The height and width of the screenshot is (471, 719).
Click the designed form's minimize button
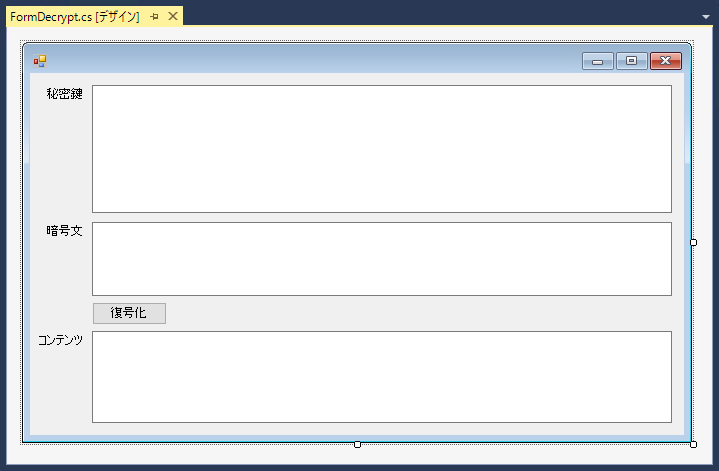(597, 61)
